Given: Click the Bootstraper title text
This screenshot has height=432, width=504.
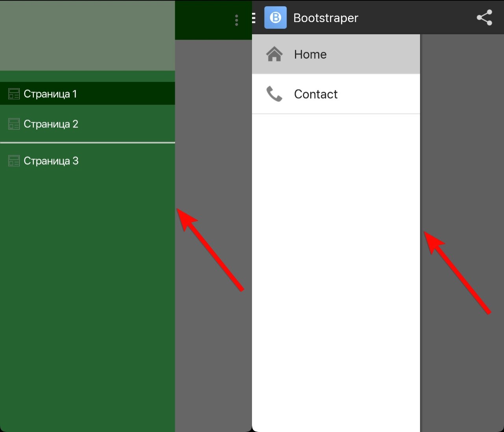Looking at the screenshot, I should point(326,18).
